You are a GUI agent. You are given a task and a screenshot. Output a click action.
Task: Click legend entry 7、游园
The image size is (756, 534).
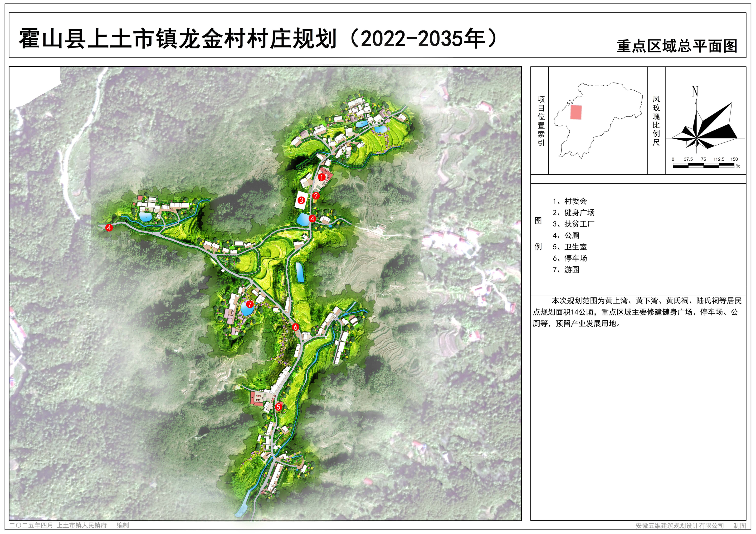point(566,270)
